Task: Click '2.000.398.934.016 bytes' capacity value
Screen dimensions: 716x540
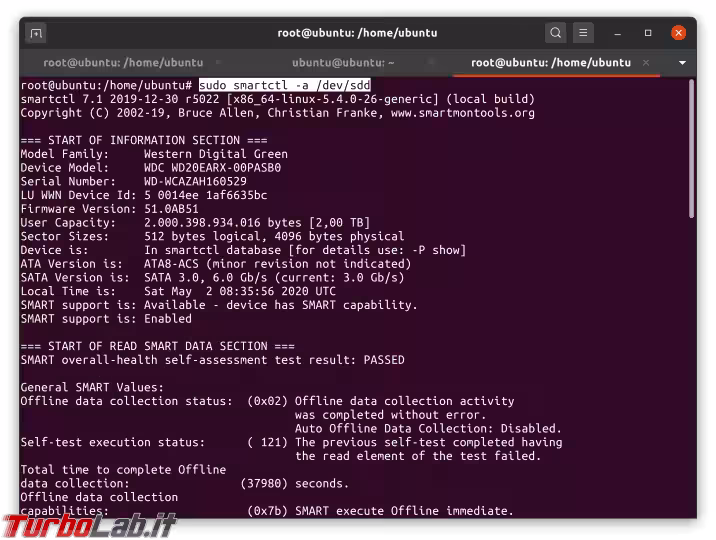Action: point(222,222)
